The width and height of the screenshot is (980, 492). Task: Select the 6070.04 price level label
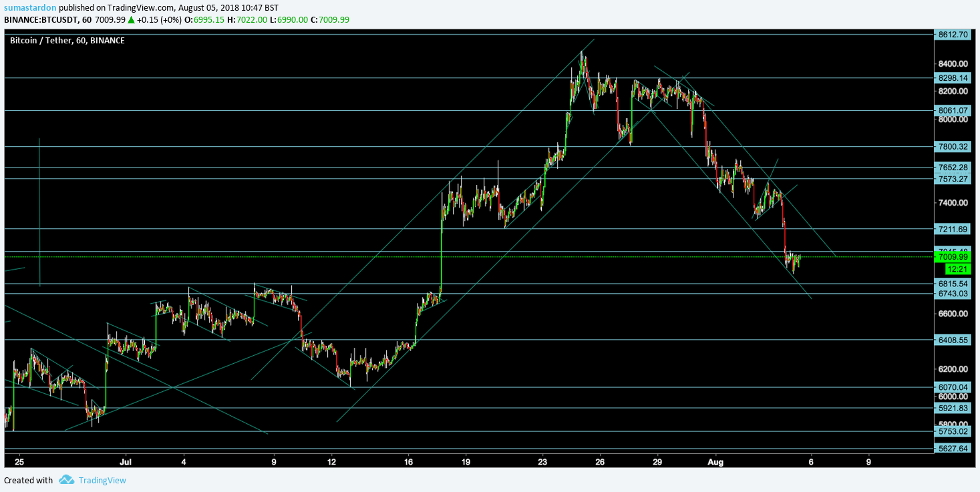pos(953,387)
